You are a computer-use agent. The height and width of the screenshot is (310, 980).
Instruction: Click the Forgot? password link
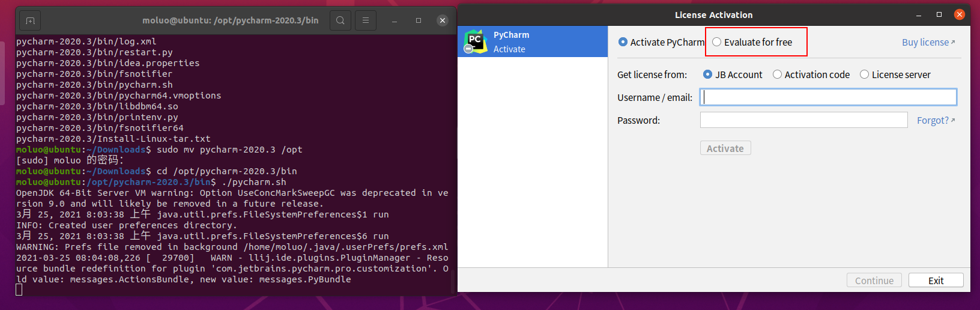[x=936, y=120]
